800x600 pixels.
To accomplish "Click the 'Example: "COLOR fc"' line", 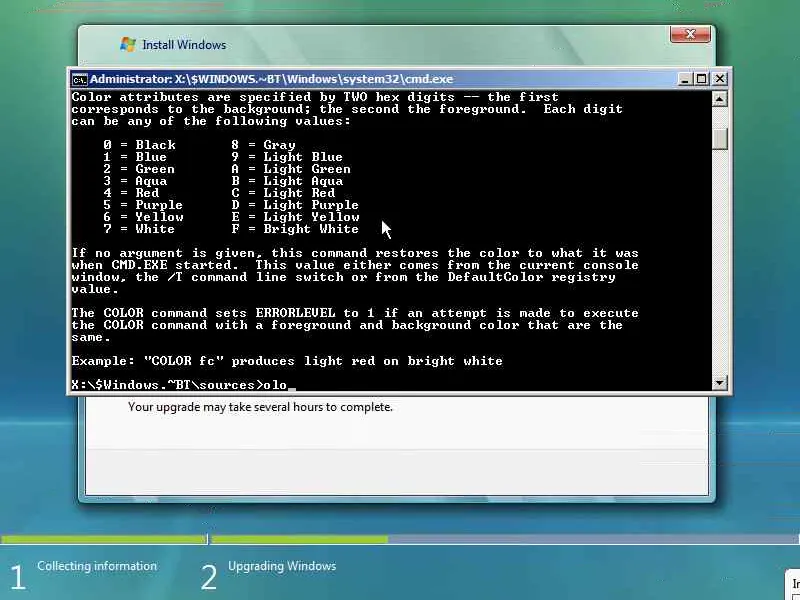I will pos(287,361).
